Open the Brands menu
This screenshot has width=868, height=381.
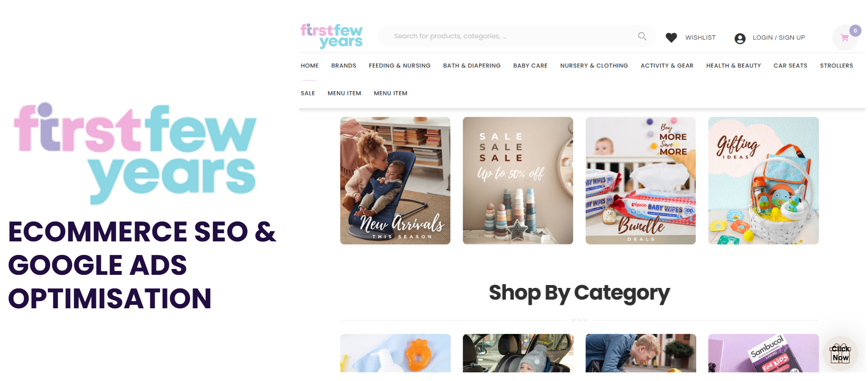[344, 65]
